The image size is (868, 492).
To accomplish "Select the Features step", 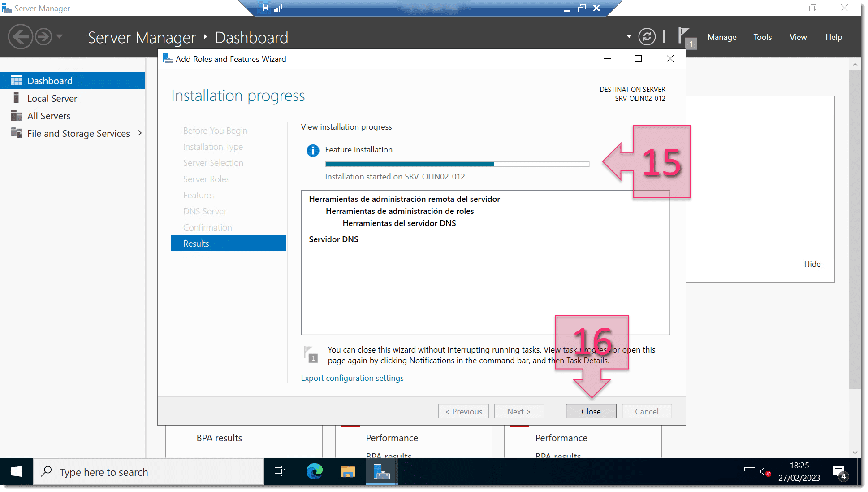I will 199,194.
